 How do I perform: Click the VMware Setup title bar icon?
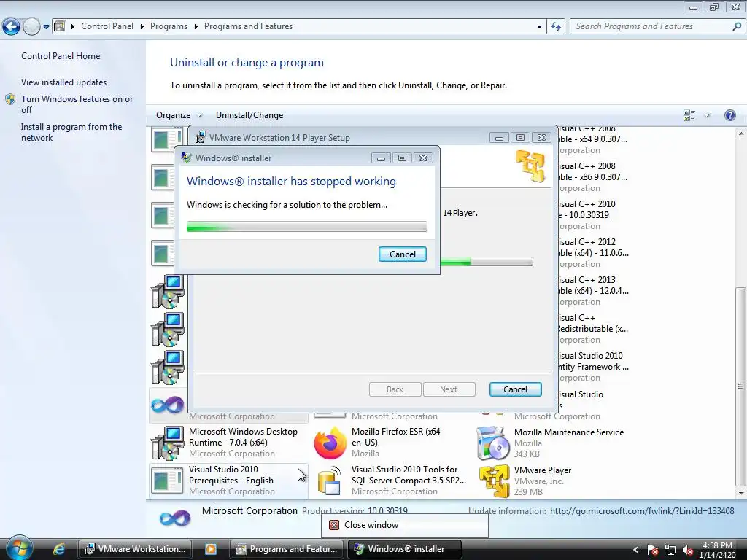(x=201, y=138)
